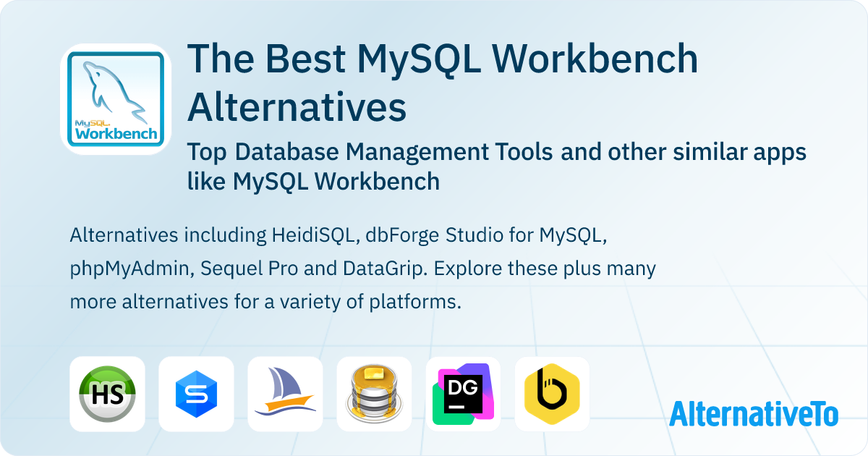Click the HeidiSQL tile thumbnail
The width and height of the screenshot is (868, 456).
pos(107,394)
